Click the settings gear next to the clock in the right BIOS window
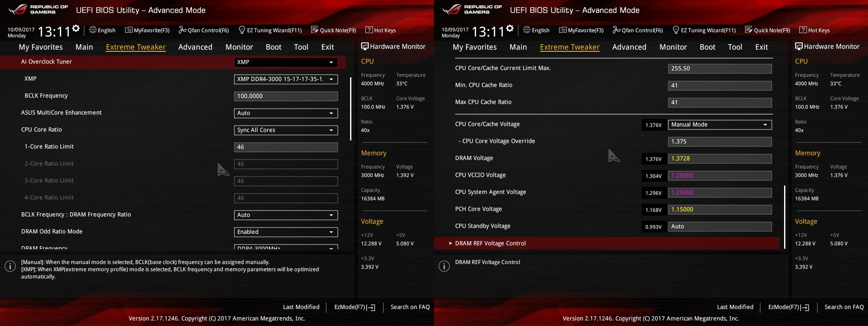868x326 pixels. tap(510, 28)
